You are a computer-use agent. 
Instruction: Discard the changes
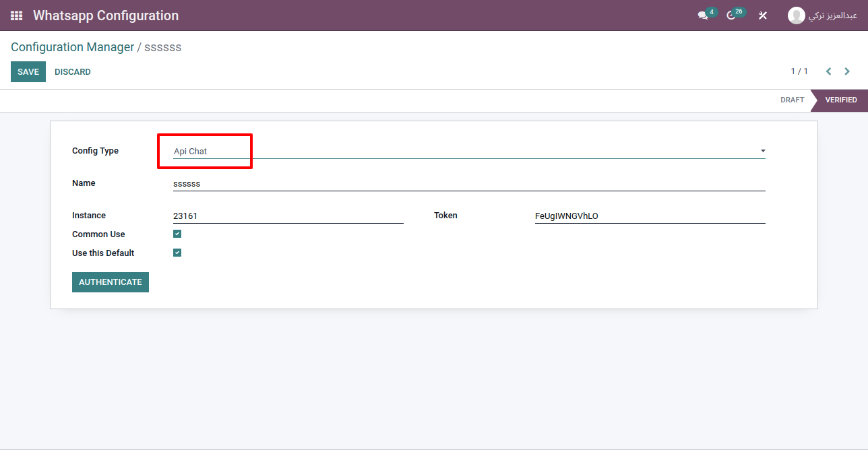(x=73, y=72)
